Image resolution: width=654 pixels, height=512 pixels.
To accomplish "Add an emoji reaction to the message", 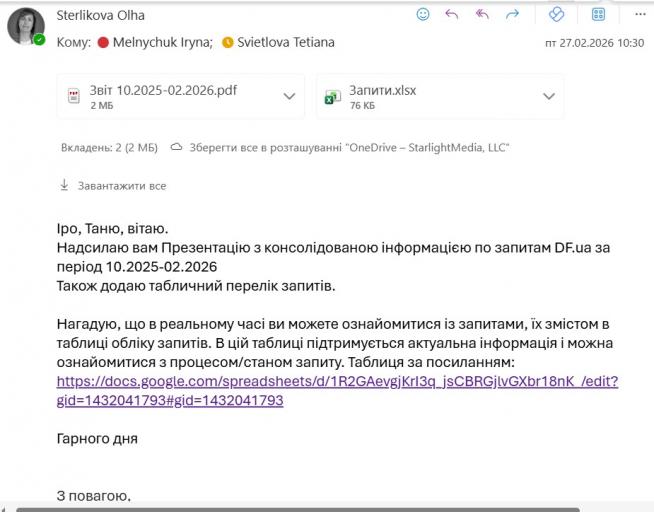I will coord(423,15).
